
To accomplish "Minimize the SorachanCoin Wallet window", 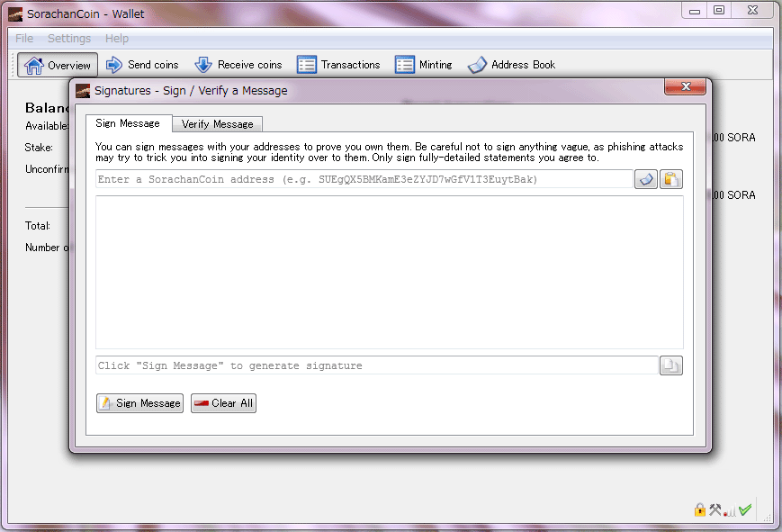I will 695,11.
